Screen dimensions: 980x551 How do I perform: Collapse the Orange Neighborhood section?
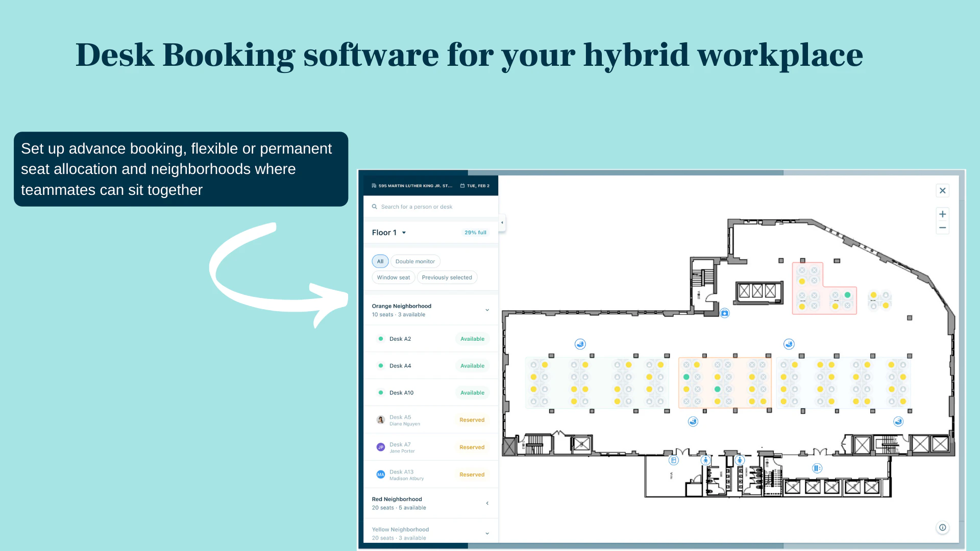click(487, 310)
